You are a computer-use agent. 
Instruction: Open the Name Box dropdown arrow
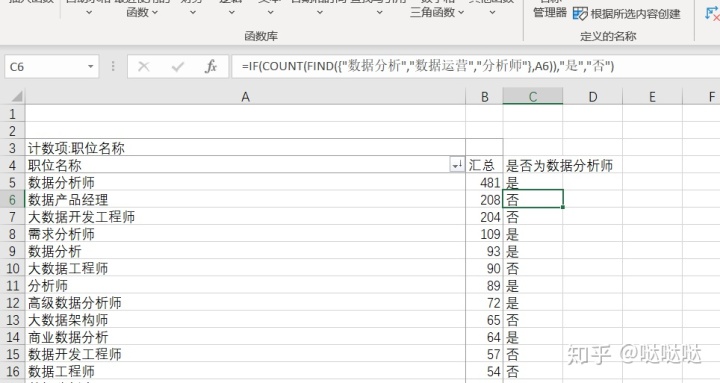90,67
